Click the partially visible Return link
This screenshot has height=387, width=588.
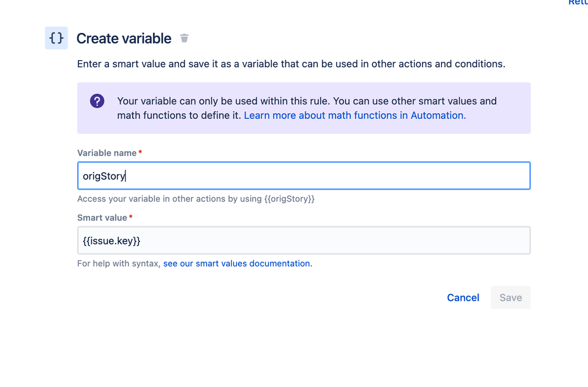(x=578, y=2)
